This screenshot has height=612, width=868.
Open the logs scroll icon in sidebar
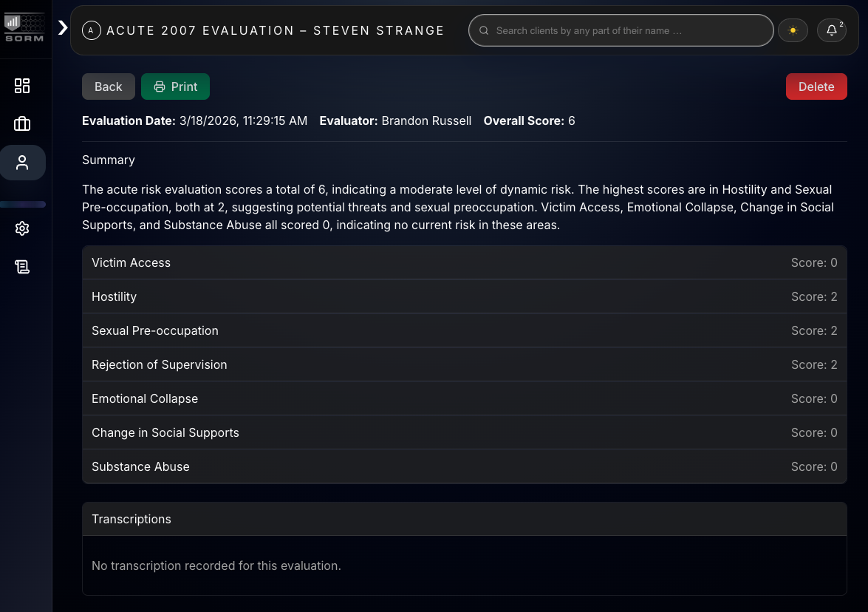pyautogui.click(x=22, y=267)
